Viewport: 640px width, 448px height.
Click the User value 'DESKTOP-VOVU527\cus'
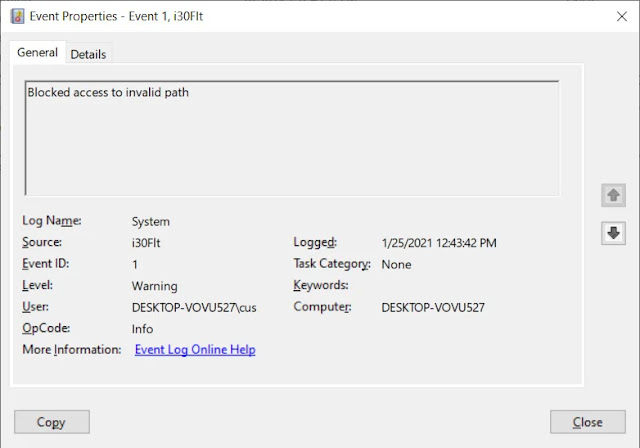pyautogui.click(x=194, y=308)
